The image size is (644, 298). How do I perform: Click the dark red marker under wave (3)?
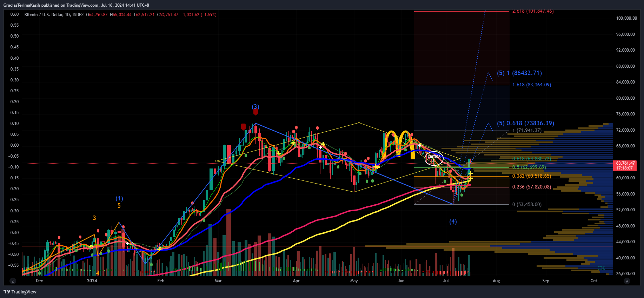(x=255, y=112)
